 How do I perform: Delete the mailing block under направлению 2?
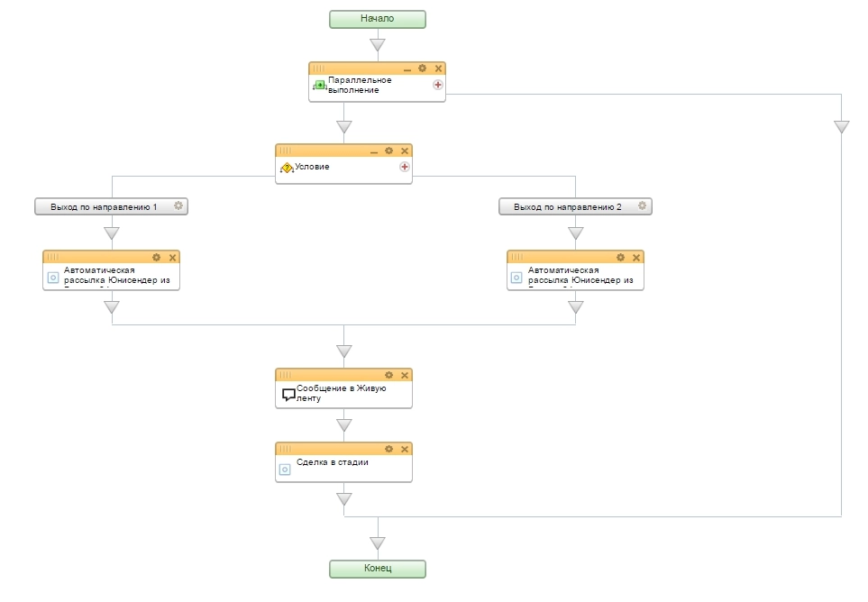coord(636,257)
